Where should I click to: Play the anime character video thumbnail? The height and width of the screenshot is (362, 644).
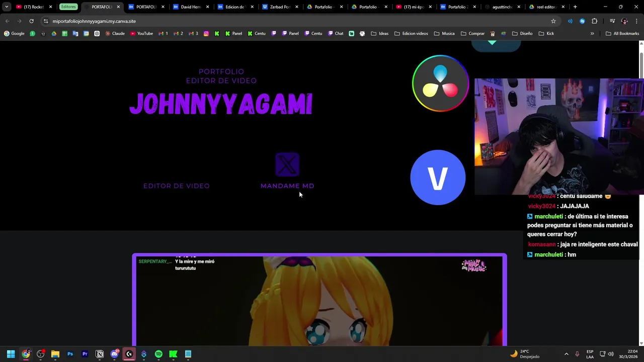319,301
